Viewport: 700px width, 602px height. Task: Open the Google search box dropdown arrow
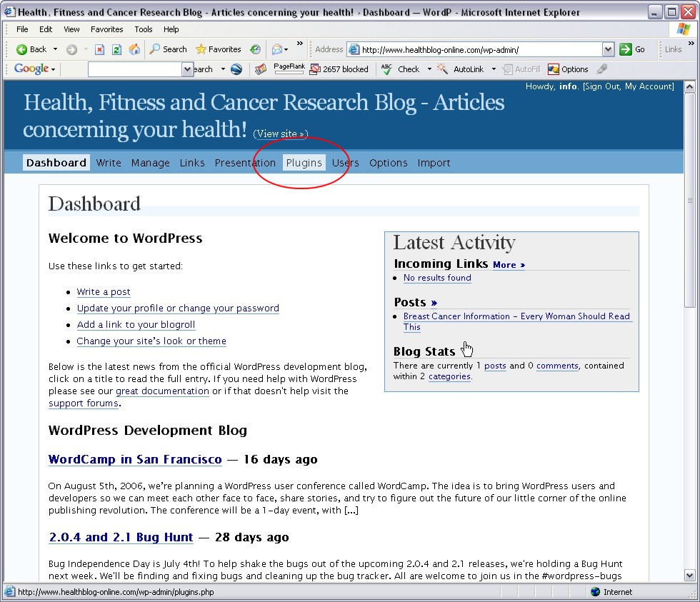[x=187, y=69]
